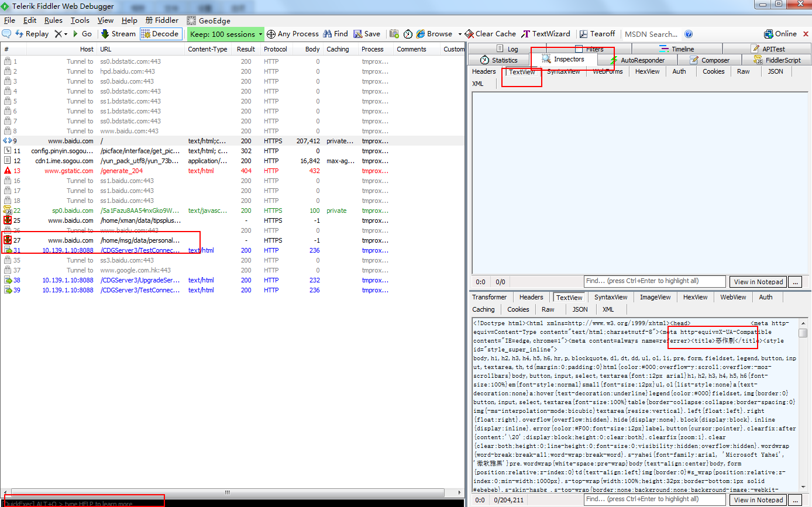Screen dimensions: 812x507
Task: Click the Save sessions button
Action: (x=366, y=34)
